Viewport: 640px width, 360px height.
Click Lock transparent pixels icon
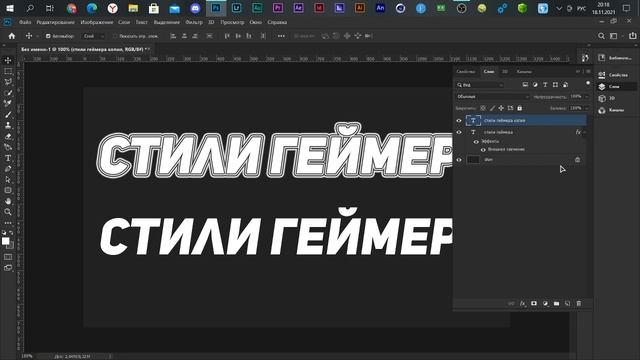tap(483, 108)
